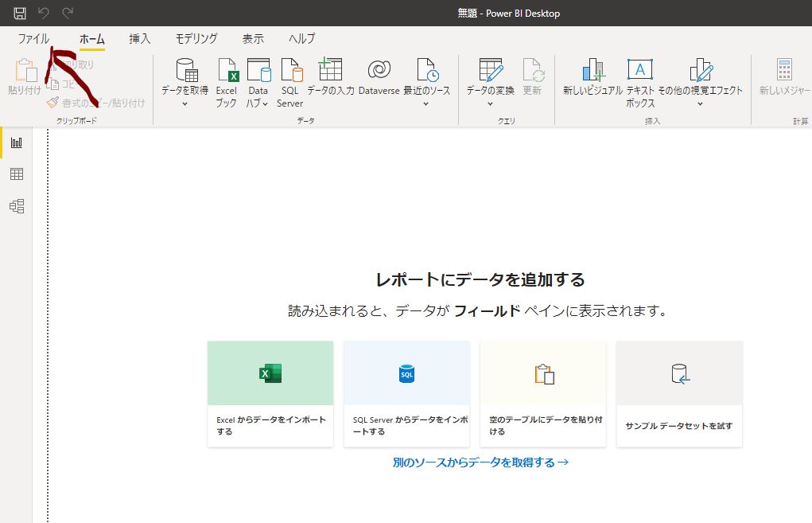Open the model view sidebar icon
Image resolution: width=812 pixels, height=523 pixels.
16,206
